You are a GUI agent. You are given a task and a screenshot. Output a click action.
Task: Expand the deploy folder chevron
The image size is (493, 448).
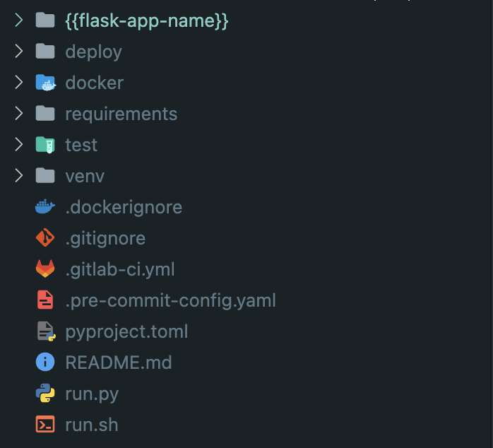pyautogui.click(x=18, y=52)
